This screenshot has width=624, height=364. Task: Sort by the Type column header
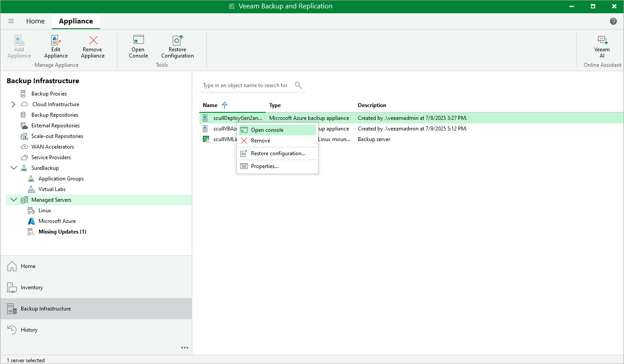coord(275,105)
